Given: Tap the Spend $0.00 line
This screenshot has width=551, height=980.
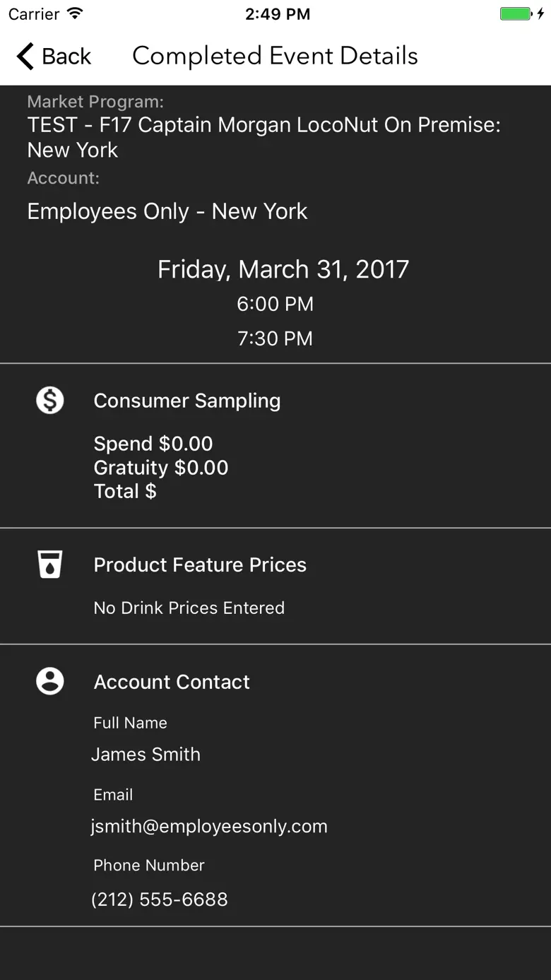Looking at the screenshot, I should (153, 444).
